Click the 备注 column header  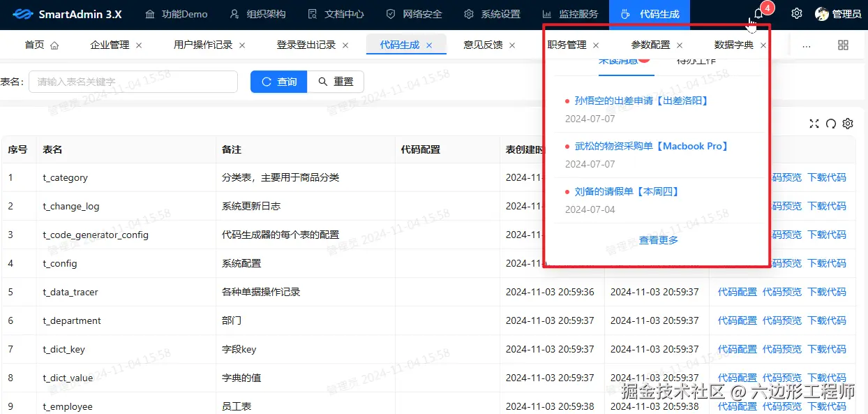[x=306, y=149]
